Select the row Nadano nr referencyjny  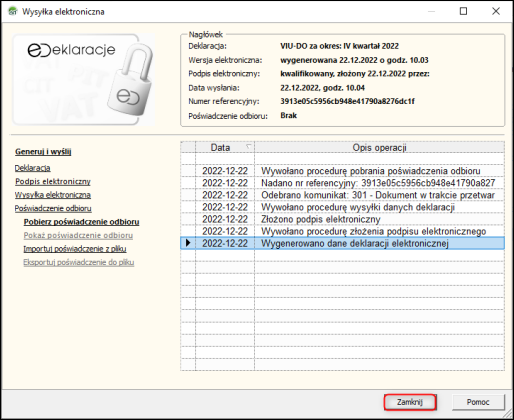[342, 183]
